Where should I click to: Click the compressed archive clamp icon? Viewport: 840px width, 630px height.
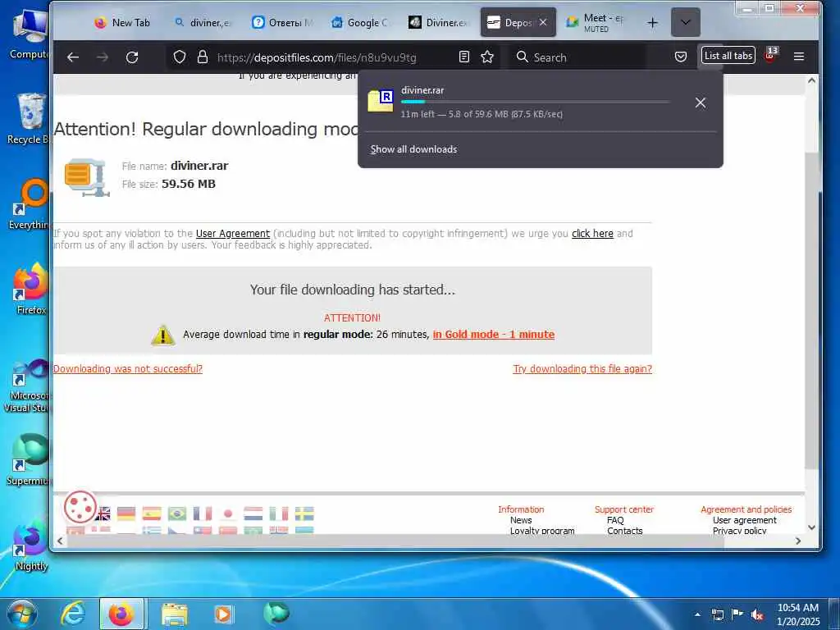(87, 177)
